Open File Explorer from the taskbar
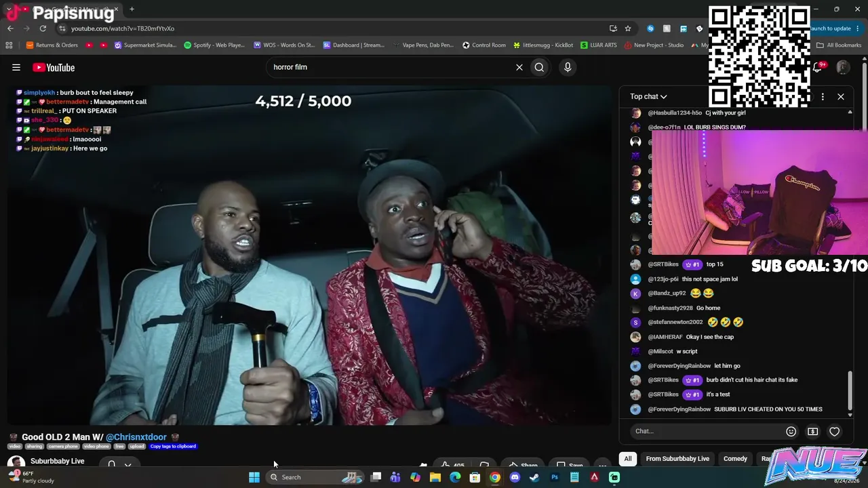The height and width of the screenshot is (488, 868). pos(435,477)
